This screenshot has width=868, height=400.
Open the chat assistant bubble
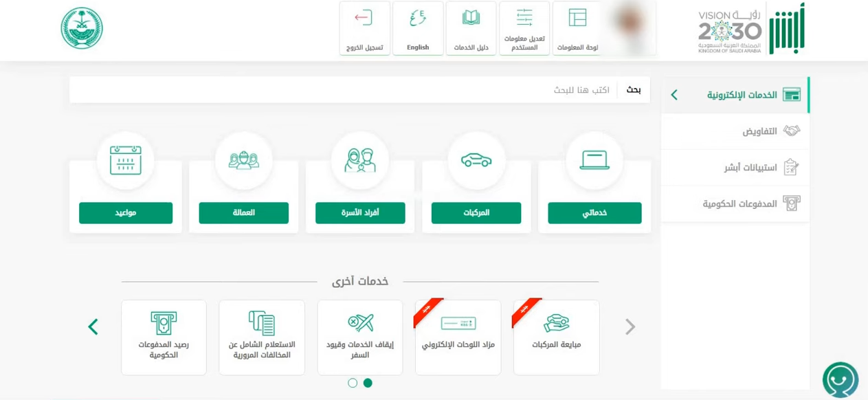pyautogui.click(x=841, y=379)
